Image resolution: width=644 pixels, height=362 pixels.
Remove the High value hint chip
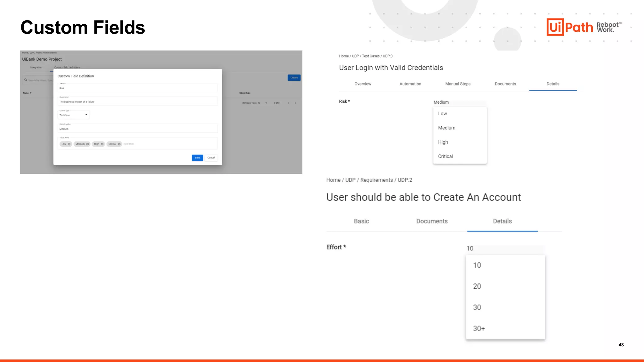pyautogui.click(x=102, y=144)
